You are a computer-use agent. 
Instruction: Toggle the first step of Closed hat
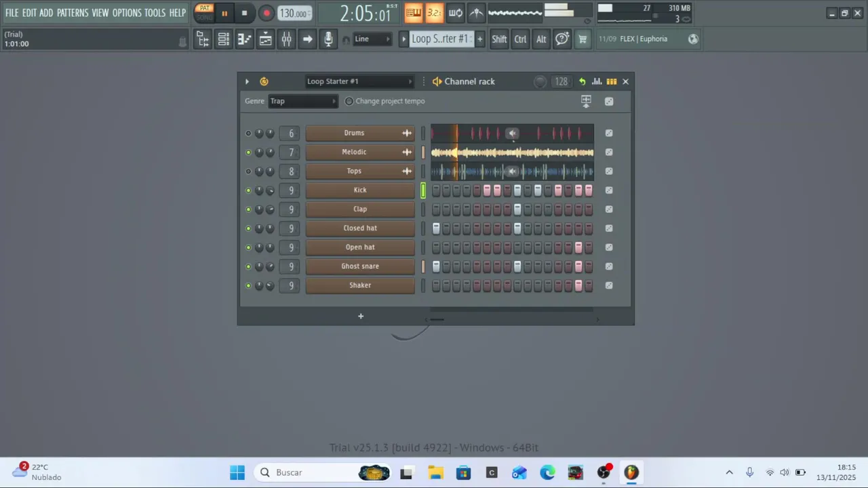pyautogui.click(x=436, y=228)
